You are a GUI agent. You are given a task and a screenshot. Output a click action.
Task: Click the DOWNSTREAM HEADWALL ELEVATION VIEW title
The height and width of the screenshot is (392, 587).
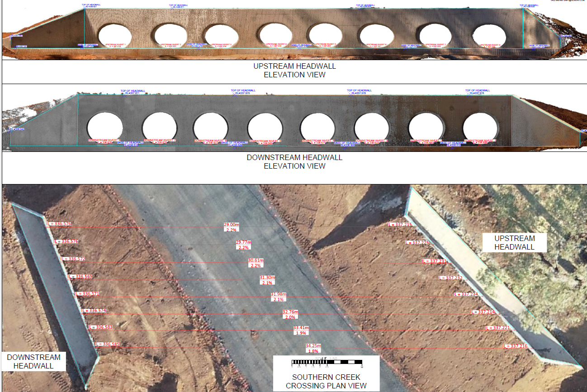pyautogui.click(x=294, y=162)
